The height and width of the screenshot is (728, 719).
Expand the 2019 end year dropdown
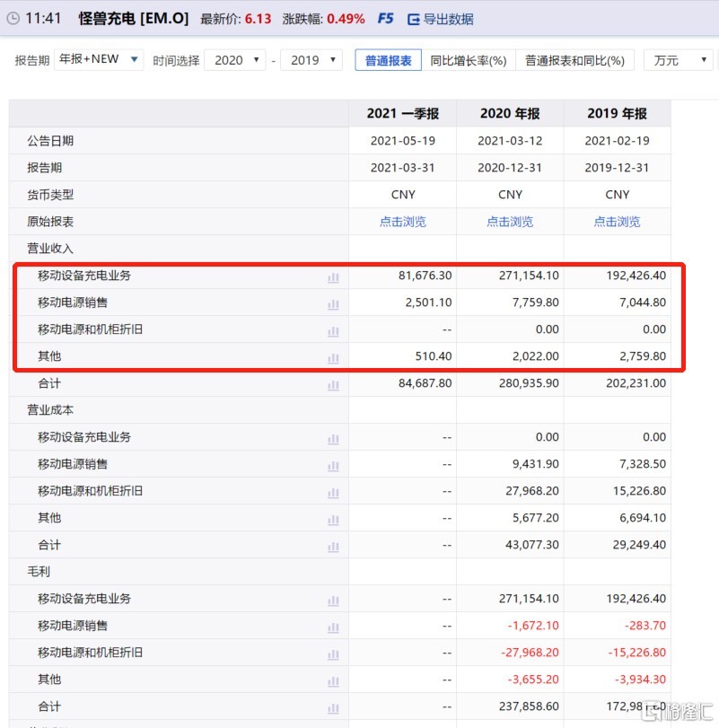311,60
